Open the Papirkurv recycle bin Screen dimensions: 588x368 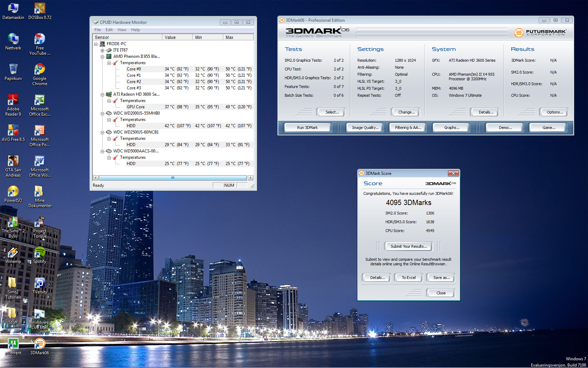point(13,72)
